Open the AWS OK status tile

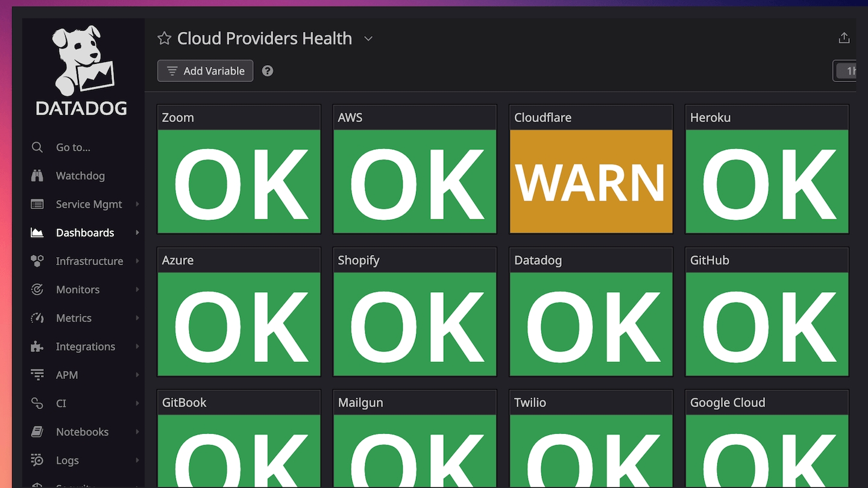pos(415,181)
